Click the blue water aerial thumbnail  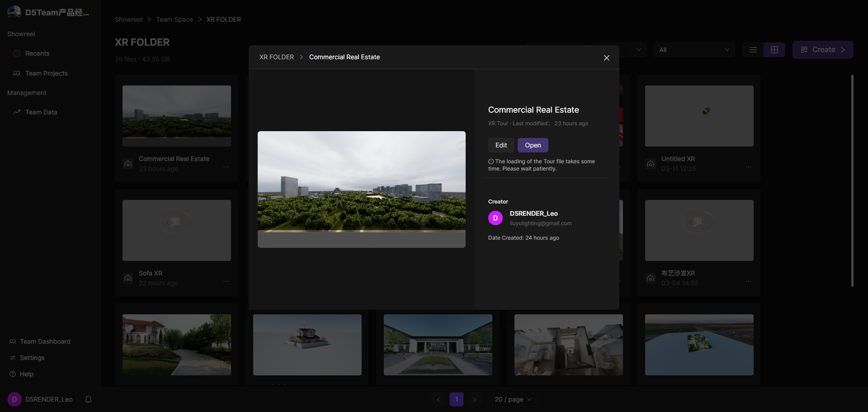pyautogui.click(x=699, y=345)
